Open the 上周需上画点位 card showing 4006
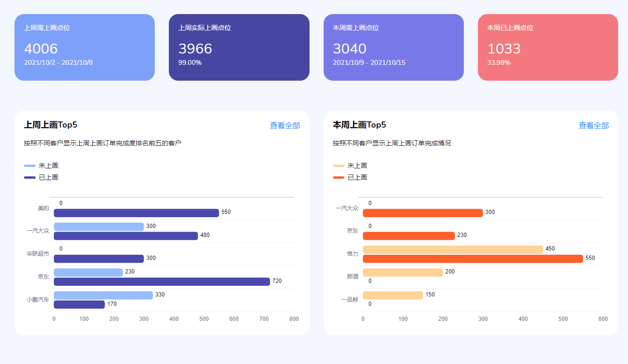Screen dimensions: 628x364 (x=84, y=47)
